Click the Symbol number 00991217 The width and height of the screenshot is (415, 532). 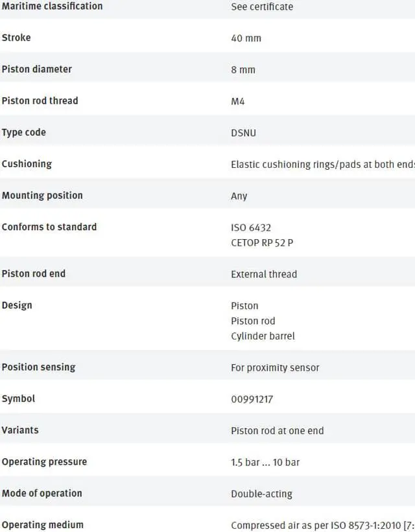pyautogui.click(x=252, y=399)
